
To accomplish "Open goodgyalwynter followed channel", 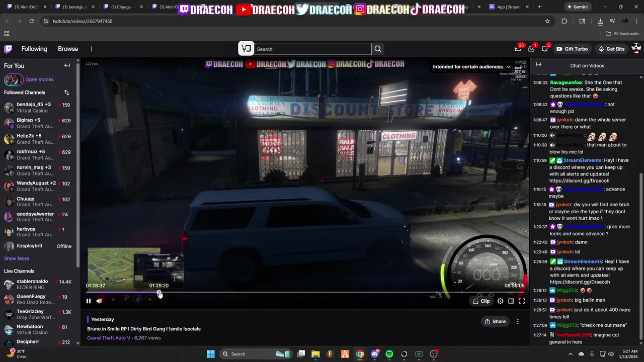I will pos(39,217).
